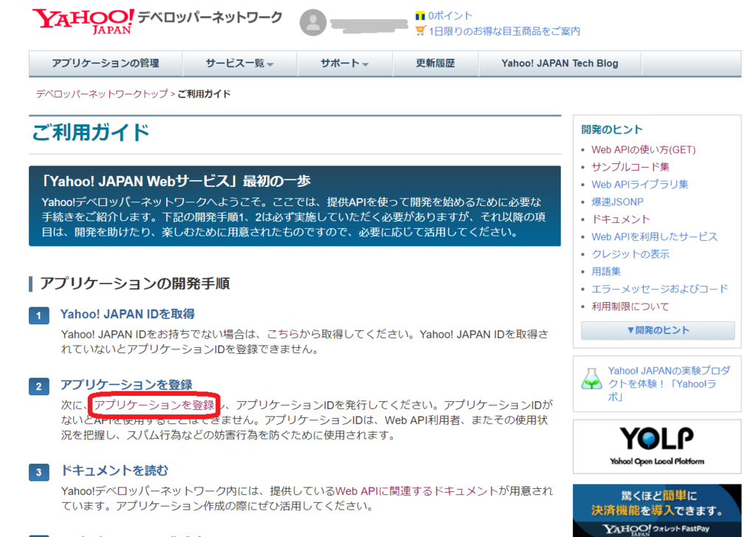
Task: View the 利用制限について page
Action: [x=629, y=306]
